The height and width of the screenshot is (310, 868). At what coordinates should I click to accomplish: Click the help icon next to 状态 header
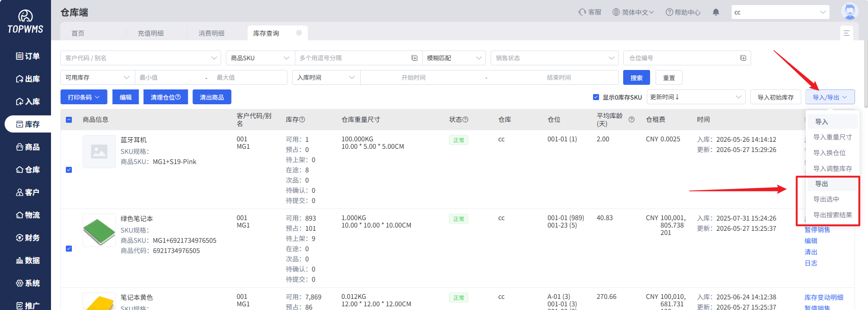coord(466,120)
